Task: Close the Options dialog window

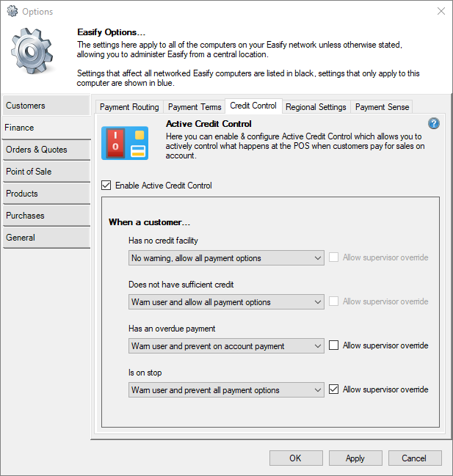Action: [441, 12]
